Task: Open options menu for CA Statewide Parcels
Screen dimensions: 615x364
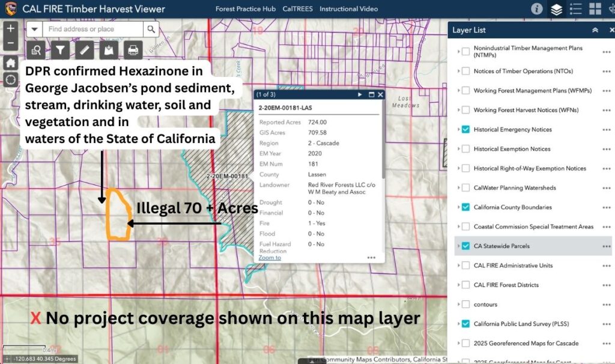Action: [x=607, y=246]
